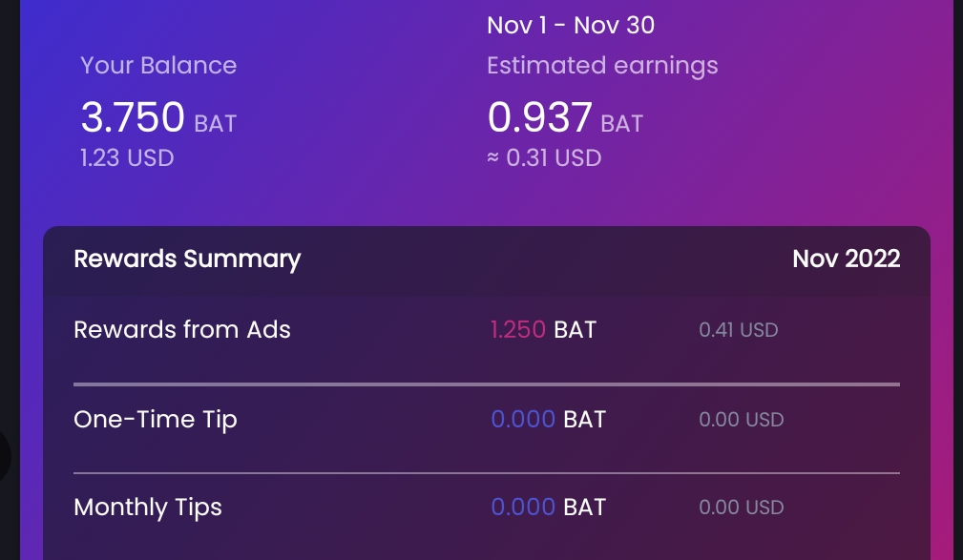Click the Monthly Tips 0.00 USD value
Image resolution: width=963 pixels, height=560 pixels.
pos(742,508)
